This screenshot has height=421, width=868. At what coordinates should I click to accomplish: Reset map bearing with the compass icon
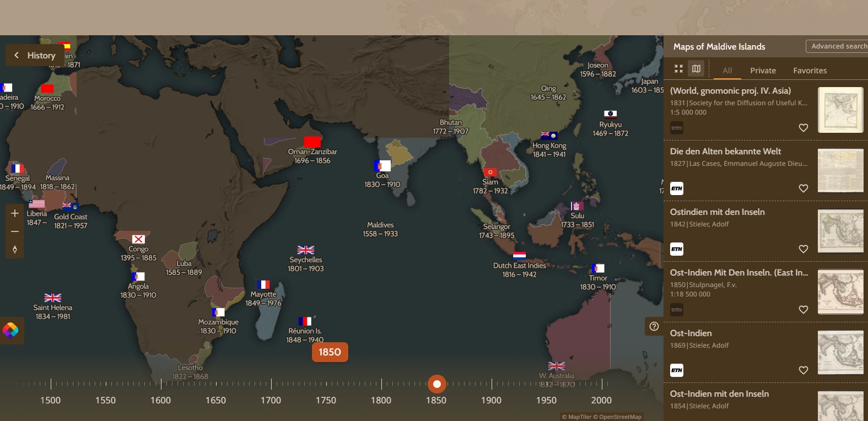[x=15, y=250]
